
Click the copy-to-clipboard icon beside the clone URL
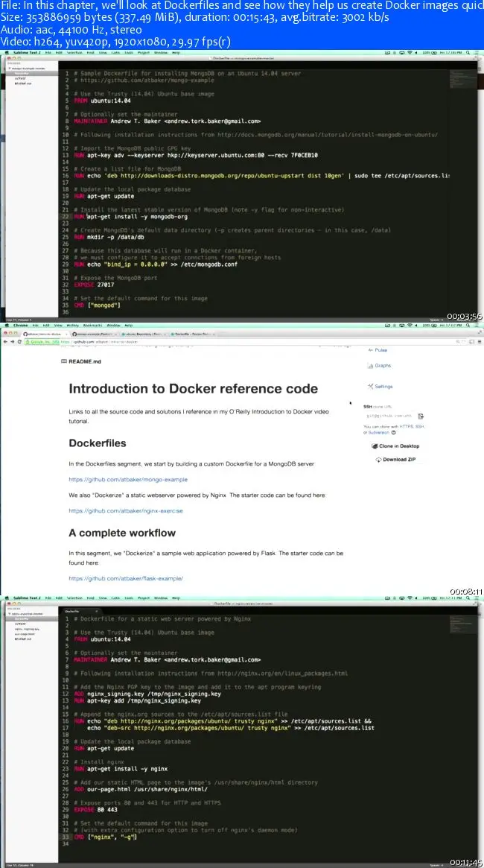tap(421, 416)
